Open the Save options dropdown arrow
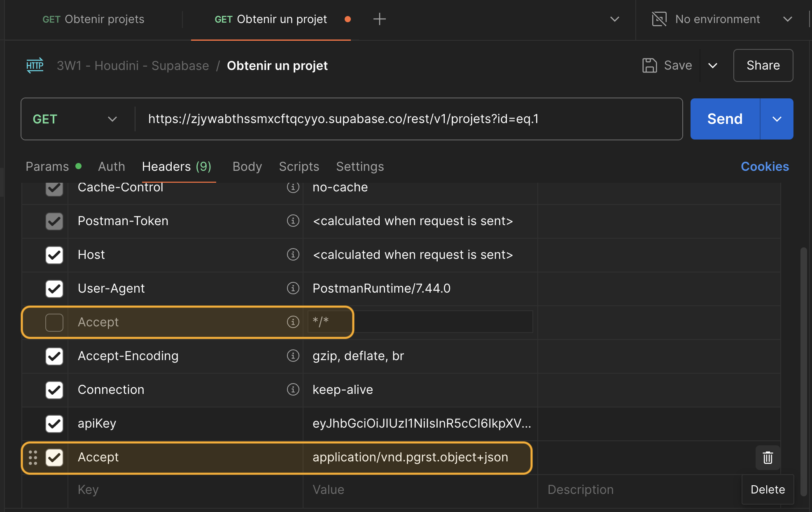 pyautogui.click(x=713, y=65)
